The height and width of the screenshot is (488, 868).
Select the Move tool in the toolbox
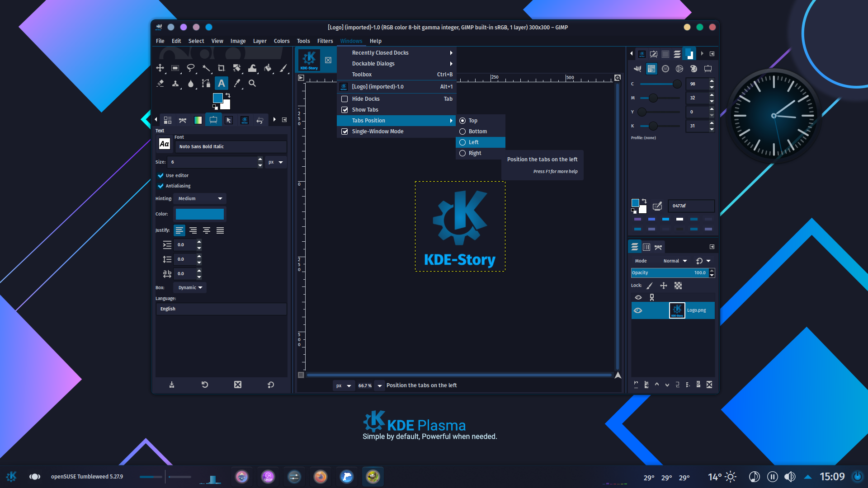[x=160, y=68]
